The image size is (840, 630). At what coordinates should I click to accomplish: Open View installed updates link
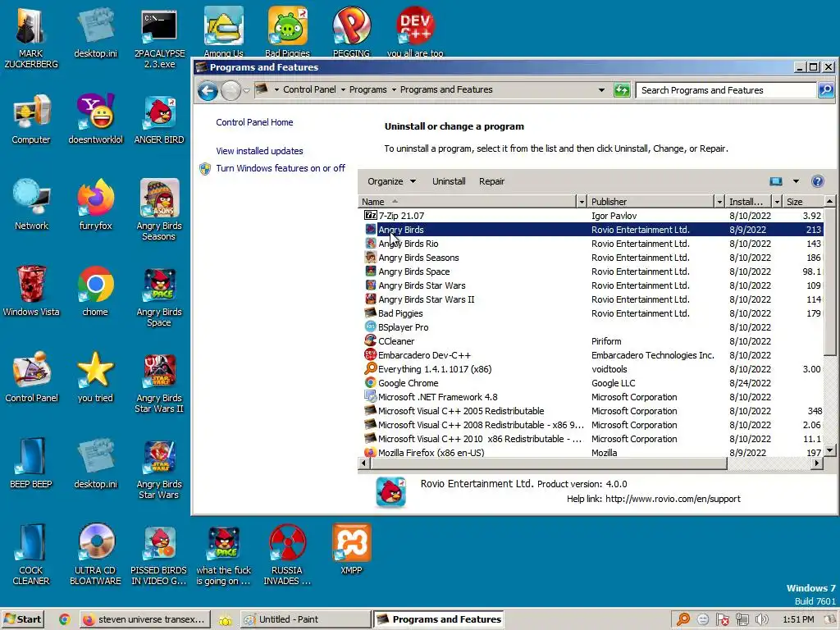[259, 151]
